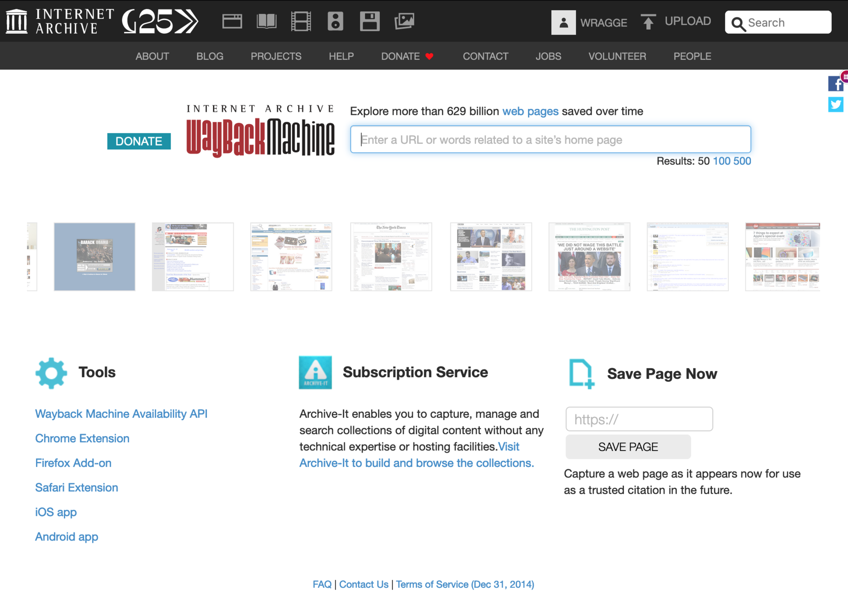Open the Help menu item

pyautogui.click(x=341, y=56)
